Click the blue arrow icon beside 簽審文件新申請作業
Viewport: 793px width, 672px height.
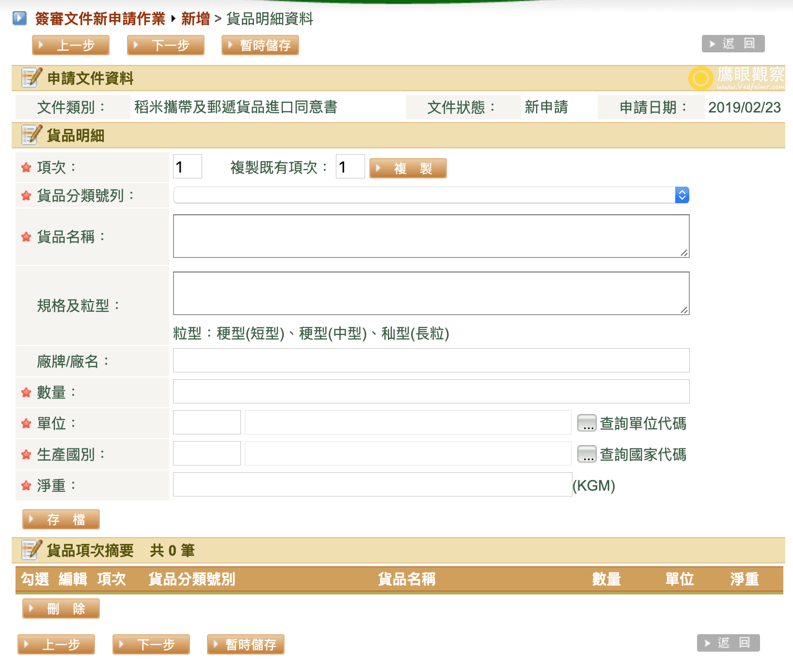point(19,18)
